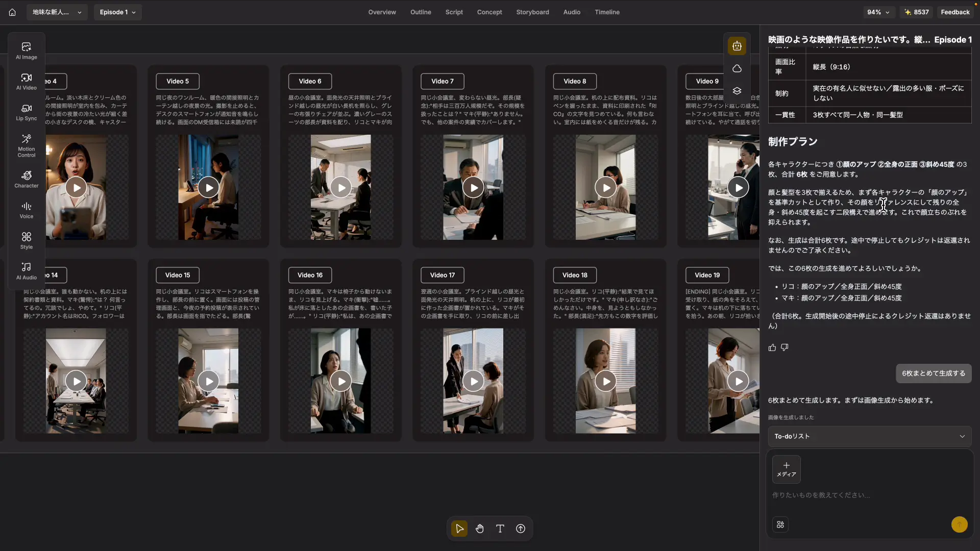The width and height of the screenshot is (980, 551).
Task: Click the Feedback button
Action: (x=955, y=12)
